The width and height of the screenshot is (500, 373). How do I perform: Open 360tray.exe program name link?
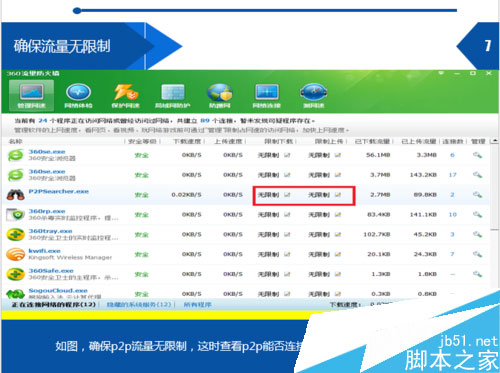tap(50, 231)
